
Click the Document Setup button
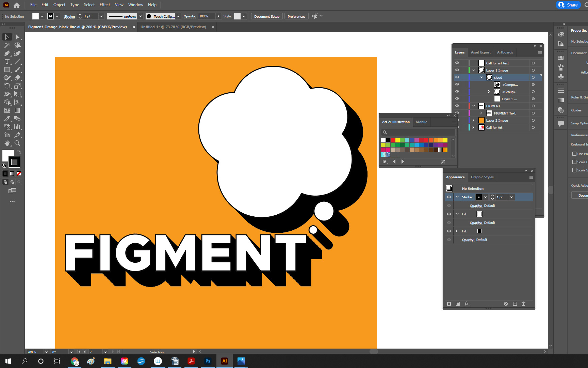point(266,16)
